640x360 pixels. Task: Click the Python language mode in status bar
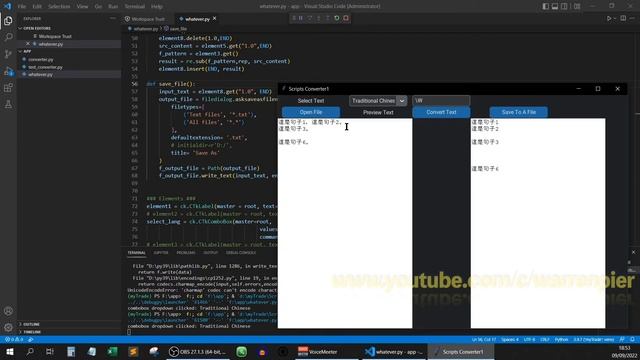point(561,339)
